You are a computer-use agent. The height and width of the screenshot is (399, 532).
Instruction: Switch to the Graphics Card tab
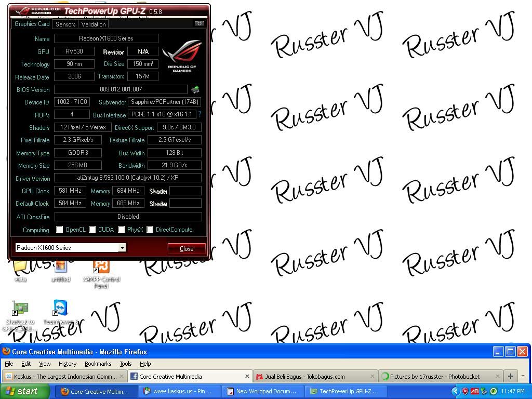tap(32, 24)
